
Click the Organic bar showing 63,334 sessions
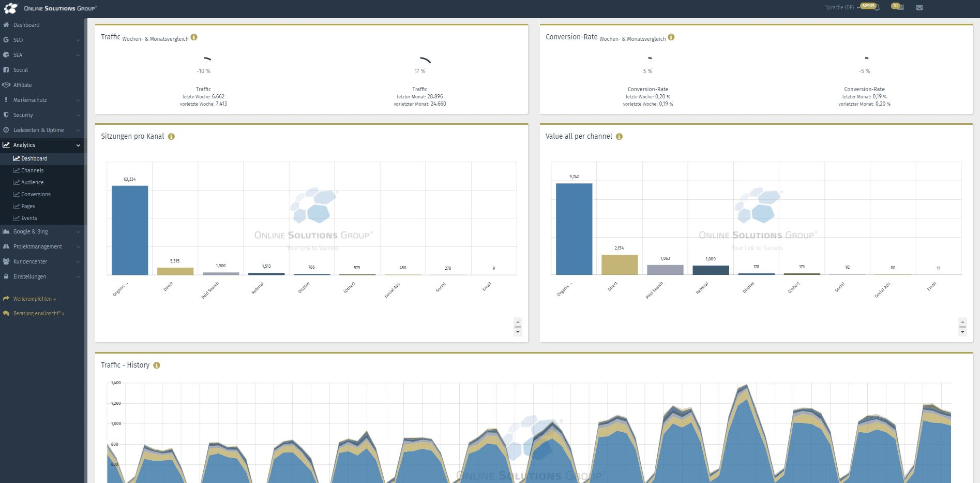click(x=130, y=230)
